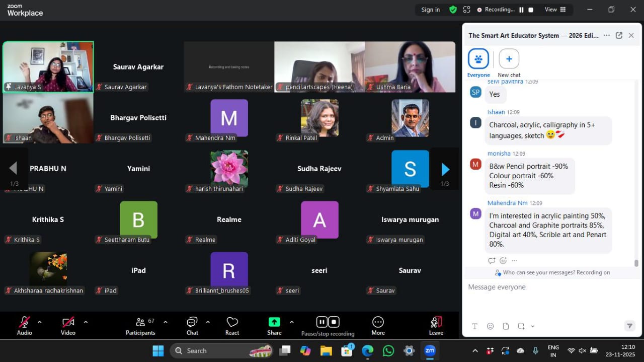
Task: Open the React emoji menu
Action: click(x=232, y=322)
